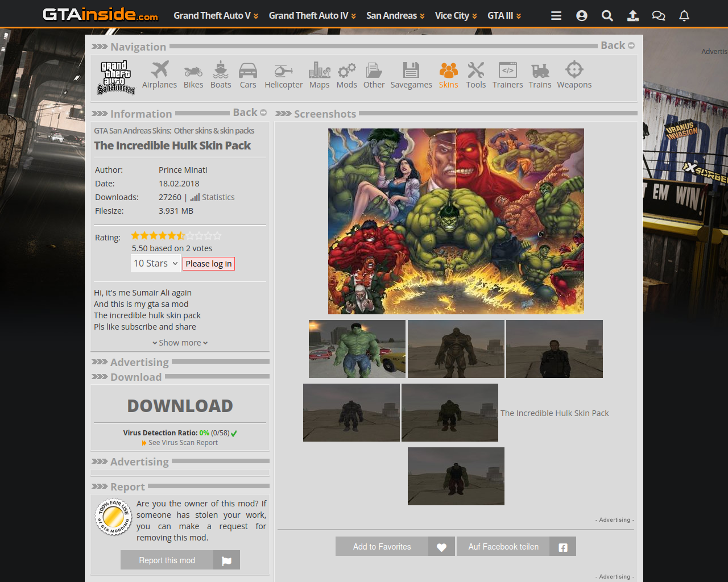Click the Please log in button
The image size is (728, 582).
[209, 264]
